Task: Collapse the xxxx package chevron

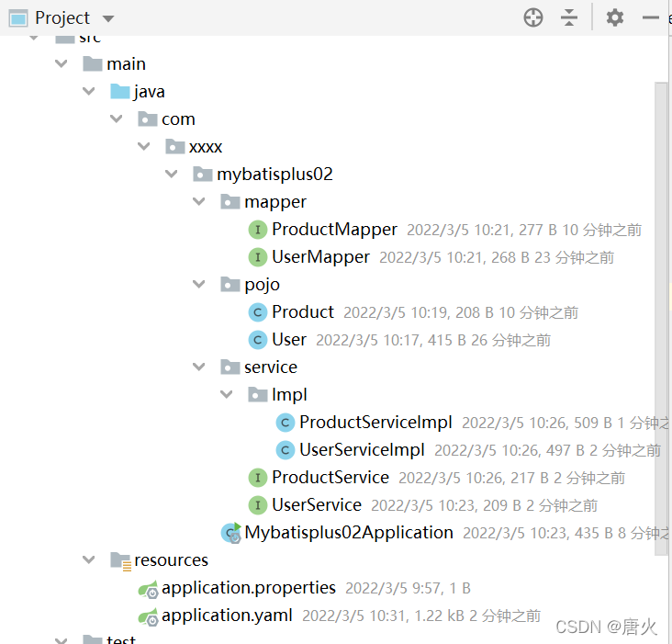Action: 143,147
